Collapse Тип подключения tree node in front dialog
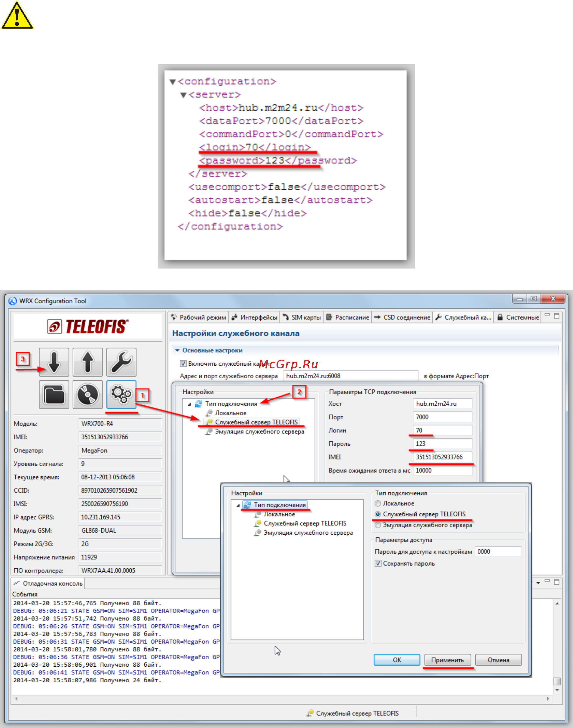 coord(238,505)
